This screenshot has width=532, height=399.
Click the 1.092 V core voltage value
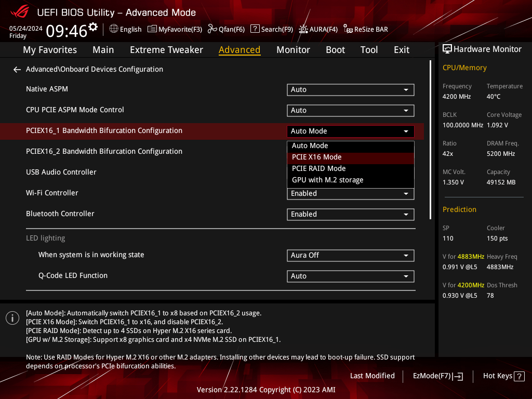497,125
